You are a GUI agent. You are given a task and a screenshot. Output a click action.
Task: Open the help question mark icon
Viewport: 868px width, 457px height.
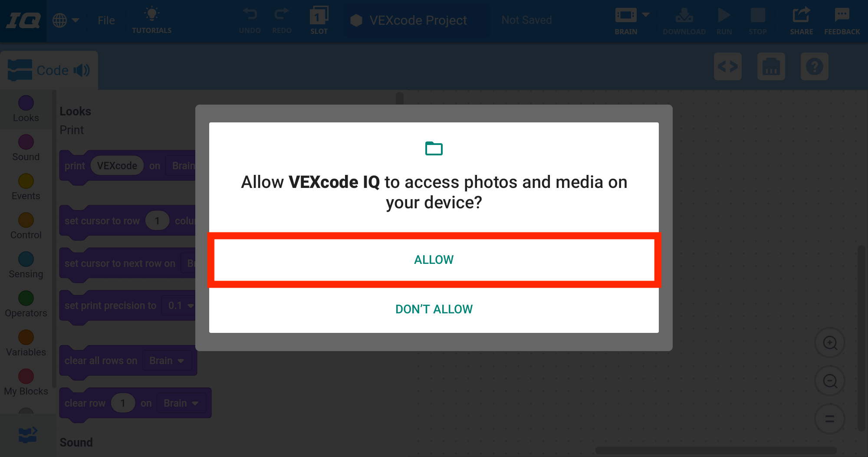(815, 67)
